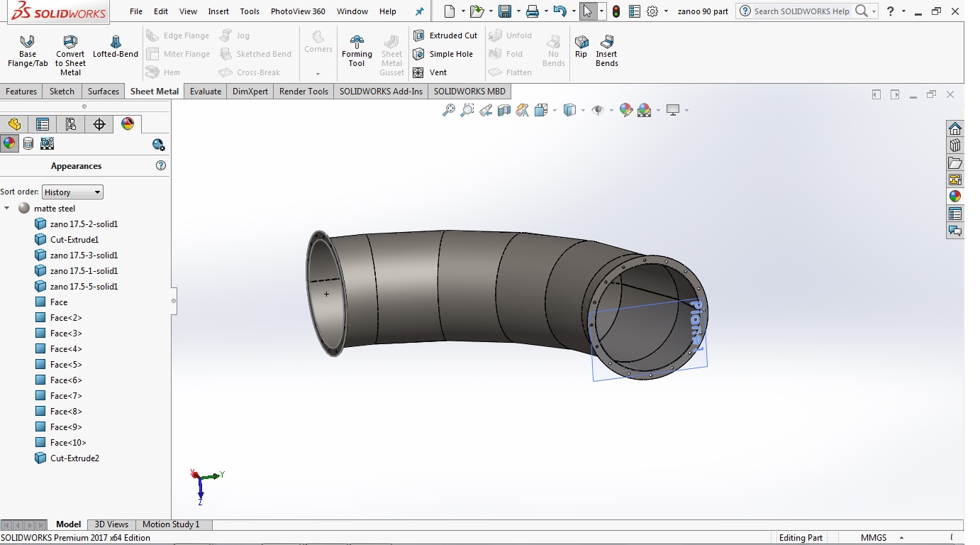
Task: Click the Insert Bends tool
Action: [607, 51]
